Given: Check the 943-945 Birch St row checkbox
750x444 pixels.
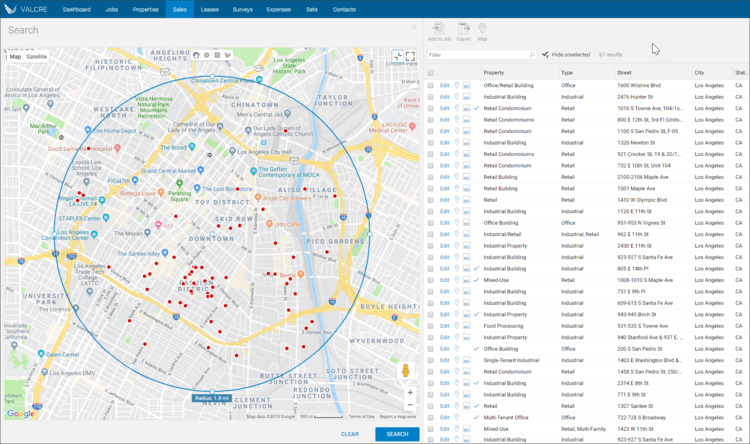Looking at the screenshot, I should (430, 314).
